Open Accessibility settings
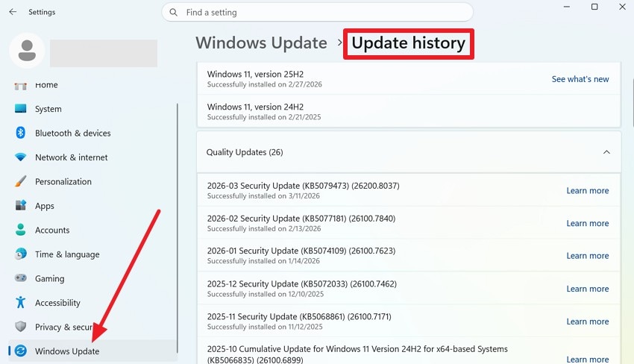This screenshot has height=364, width=634. [57, 303]
